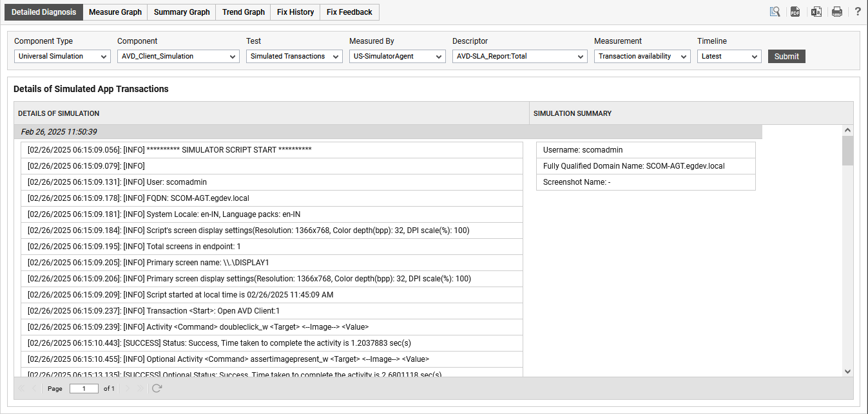This screenshot has height=414, width=868.
Task: Export the diagnosis to Excel
Action: [x=816, y=12]
